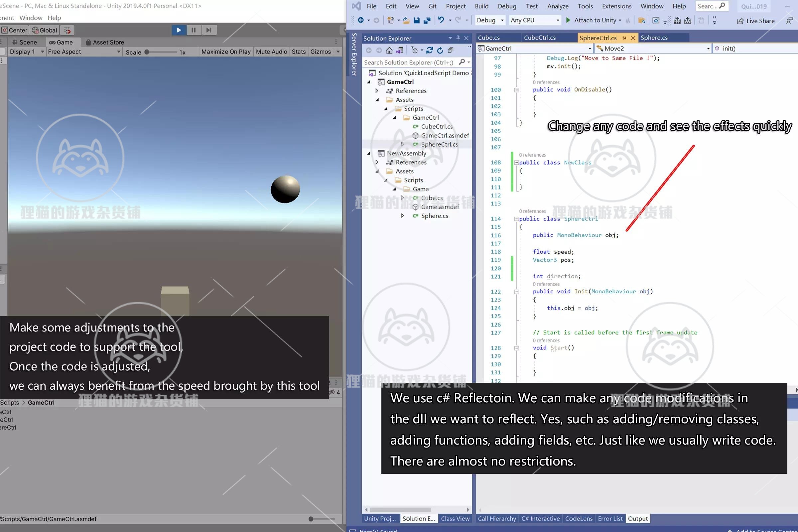Click the Step frame button in Unity

(x=209, y=30)
